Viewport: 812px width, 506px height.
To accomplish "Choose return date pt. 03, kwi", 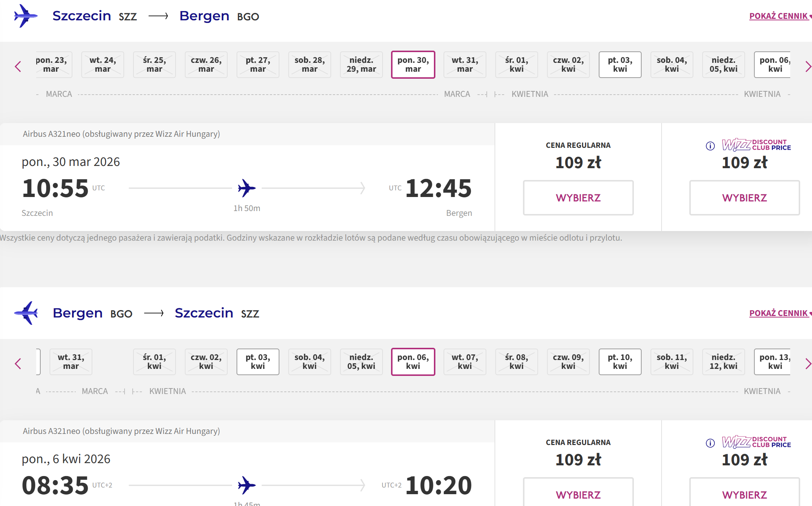I will pyautogui.click(x=258, y=362).
